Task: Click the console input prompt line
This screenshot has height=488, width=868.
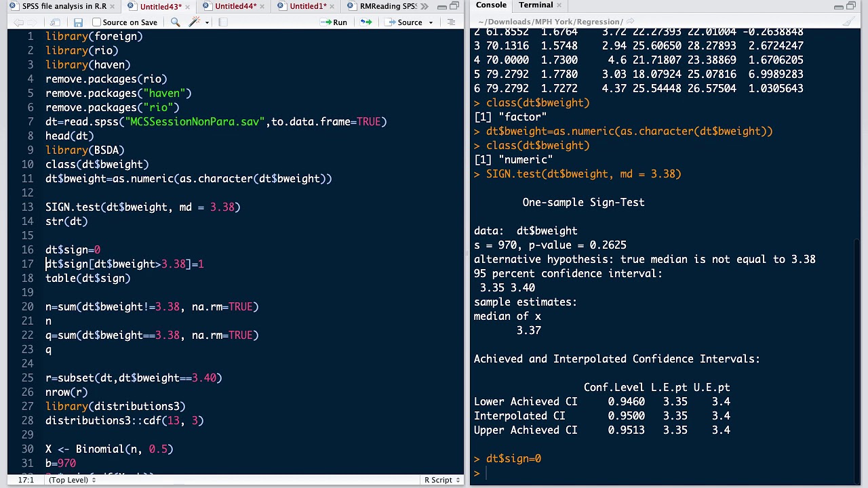Action: coord(665,473)
